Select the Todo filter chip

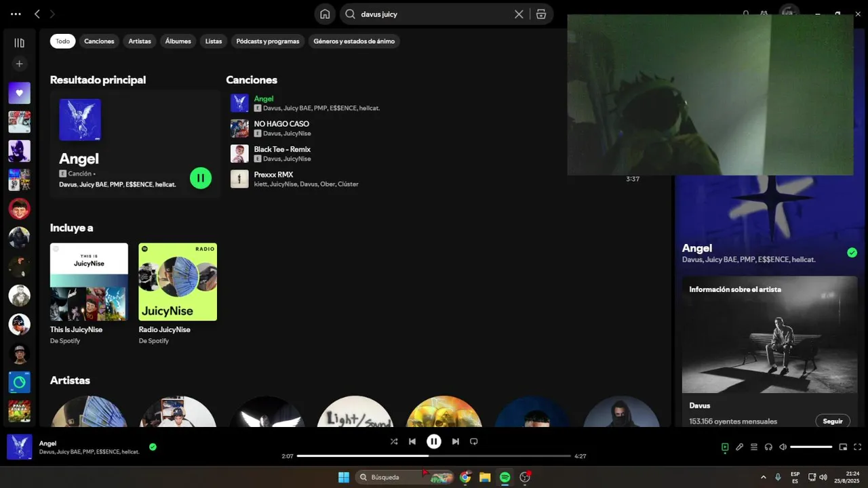(62, 41)
